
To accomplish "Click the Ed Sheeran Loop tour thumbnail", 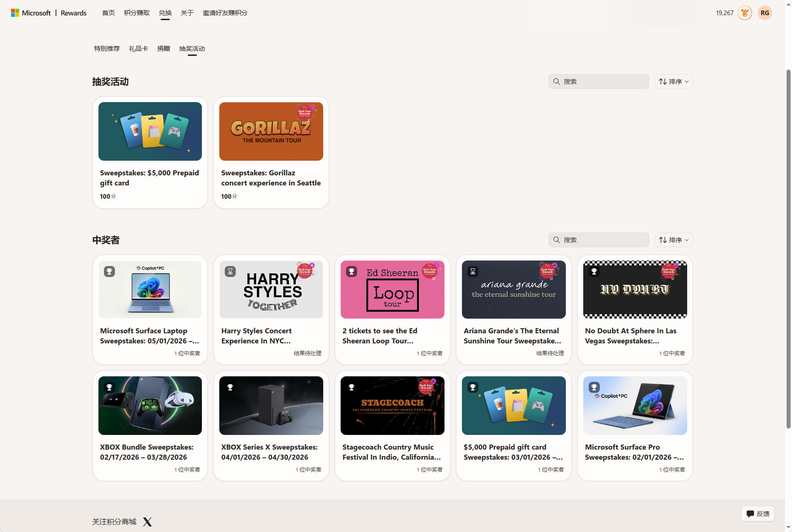I will coord(392,290).
